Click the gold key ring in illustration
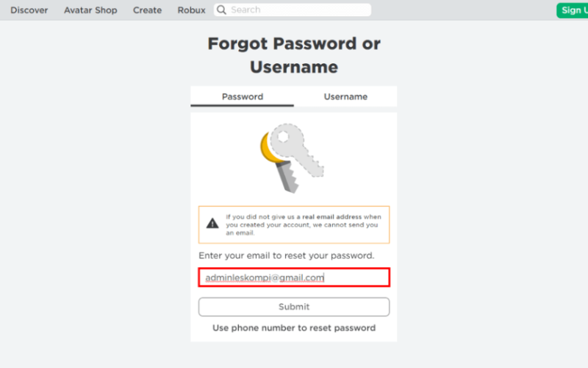Viewport: 588px width, 368px height. coord(270,149)
